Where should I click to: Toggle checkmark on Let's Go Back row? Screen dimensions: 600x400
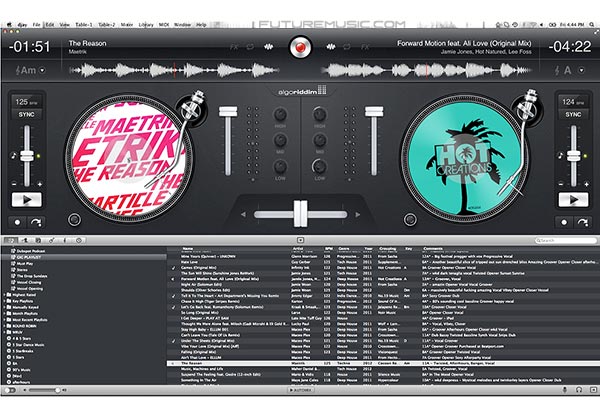click(x=174, y=307)
